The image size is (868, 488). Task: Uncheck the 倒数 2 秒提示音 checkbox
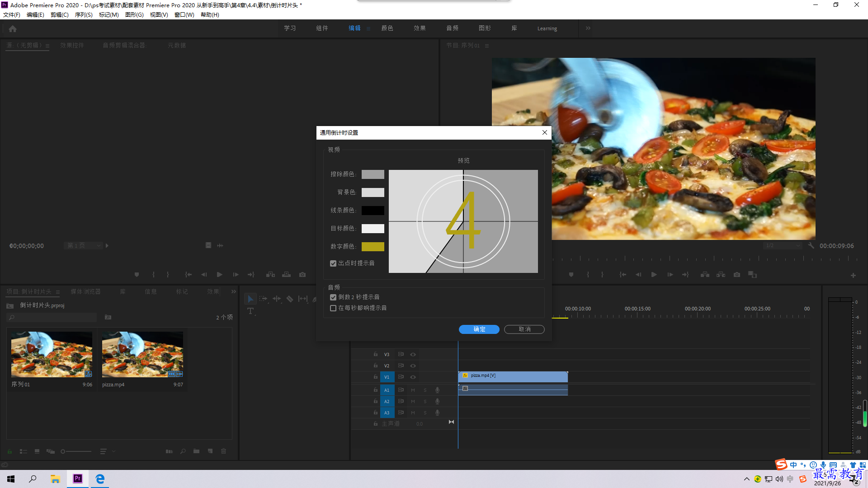[x=333, y=297]
